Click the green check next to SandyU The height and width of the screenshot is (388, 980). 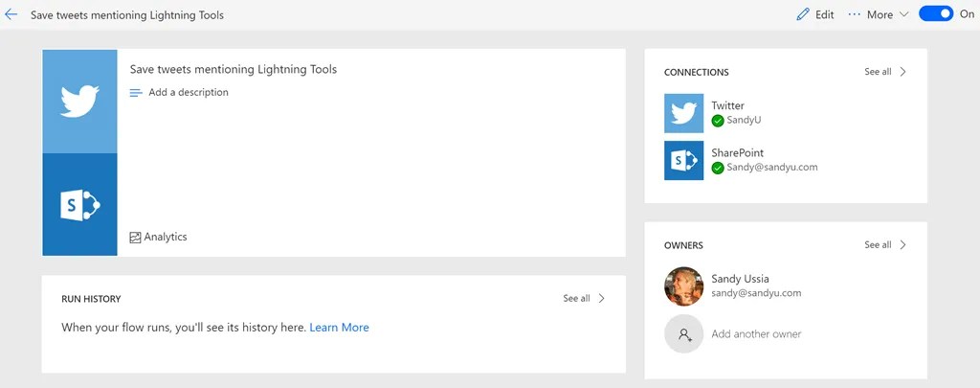coord(718,120)
